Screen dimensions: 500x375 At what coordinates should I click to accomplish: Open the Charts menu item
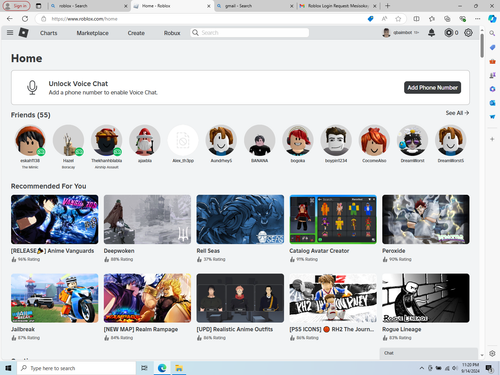tap(49, 33)
